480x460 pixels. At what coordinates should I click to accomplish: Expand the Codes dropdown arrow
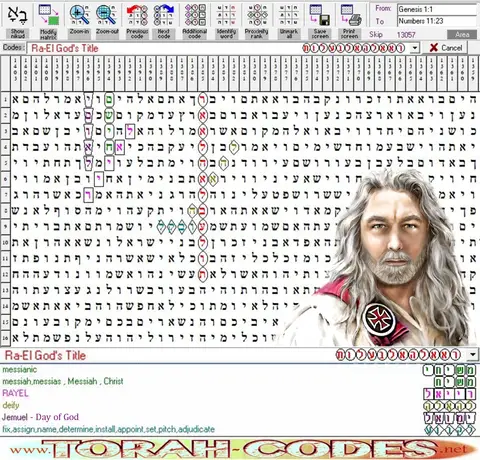(x=414, y=48)
